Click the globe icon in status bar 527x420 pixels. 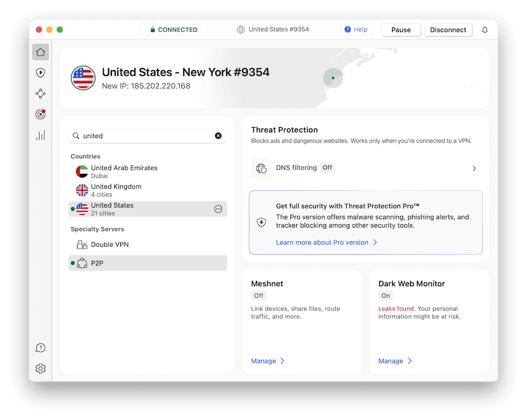pyautogui.click(x=241, y=30)
